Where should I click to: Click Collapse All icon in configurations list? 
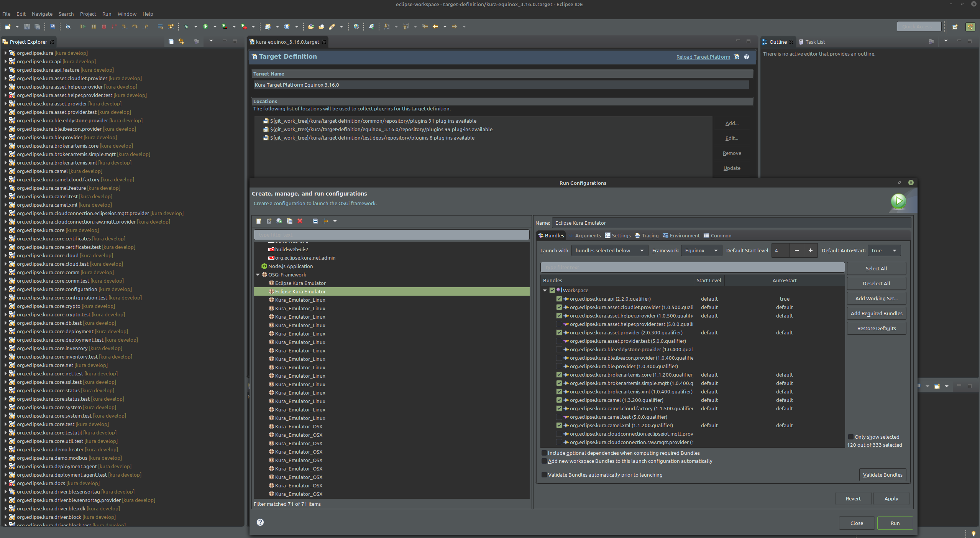click(315, 221)
